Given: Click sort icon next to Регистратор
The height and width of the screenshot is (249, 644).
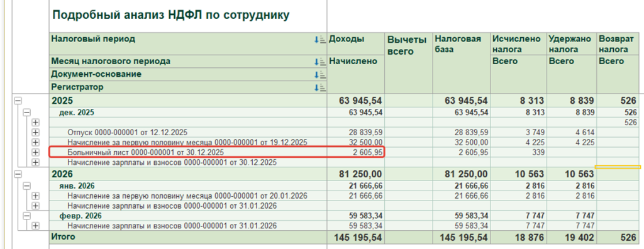Looking at the screenshot, I should point(319,87).
